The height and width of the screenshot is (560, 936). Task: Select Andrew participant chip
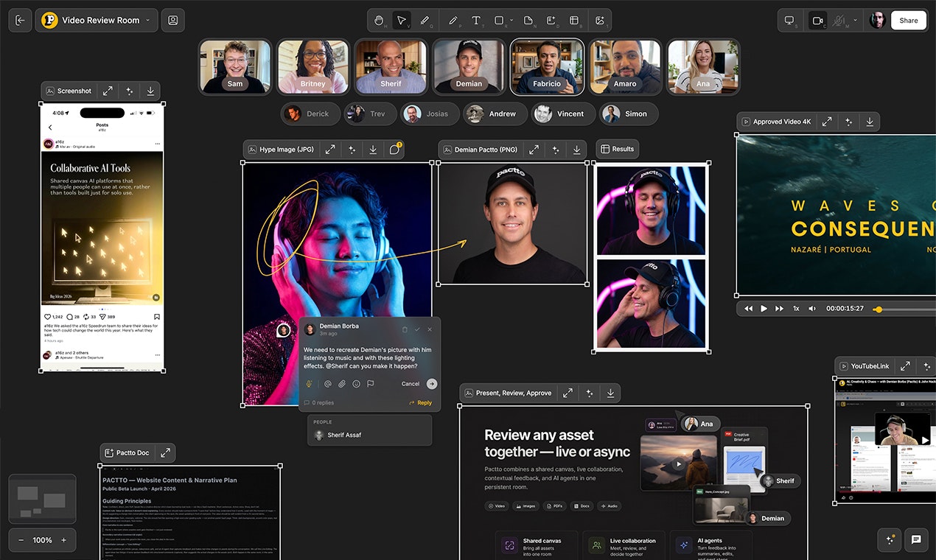(495, 113)
